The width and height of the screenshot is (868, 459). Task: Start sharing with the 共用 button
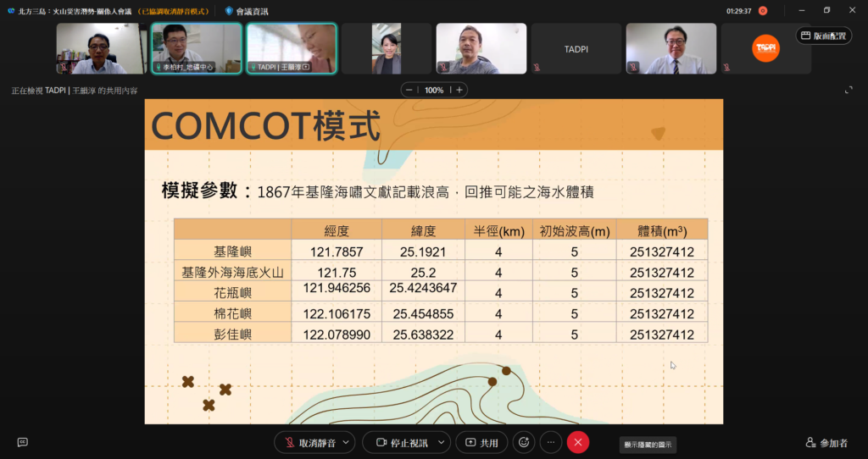coord(481,442)
